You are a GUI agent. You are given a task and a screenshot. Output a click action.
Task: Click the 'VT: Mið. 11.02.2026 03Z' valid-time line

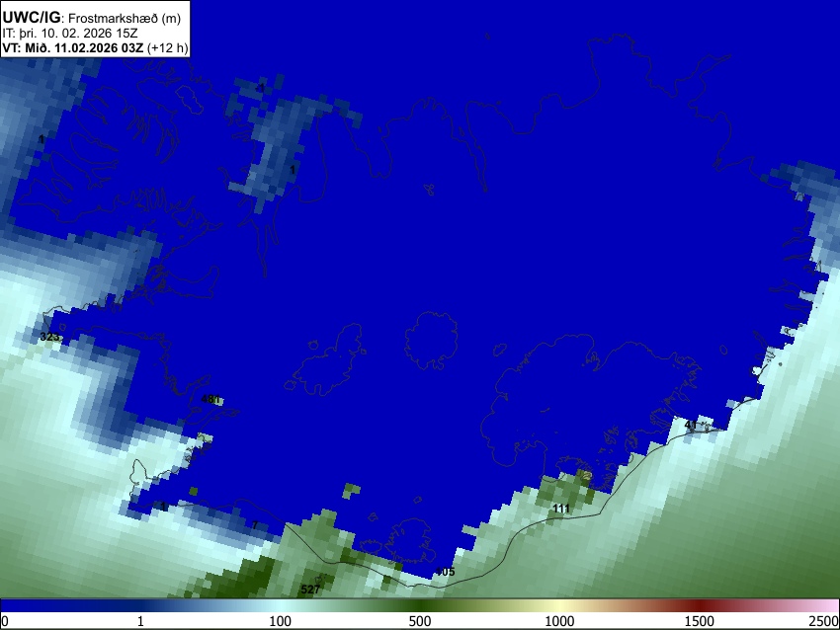coord(73,47)
